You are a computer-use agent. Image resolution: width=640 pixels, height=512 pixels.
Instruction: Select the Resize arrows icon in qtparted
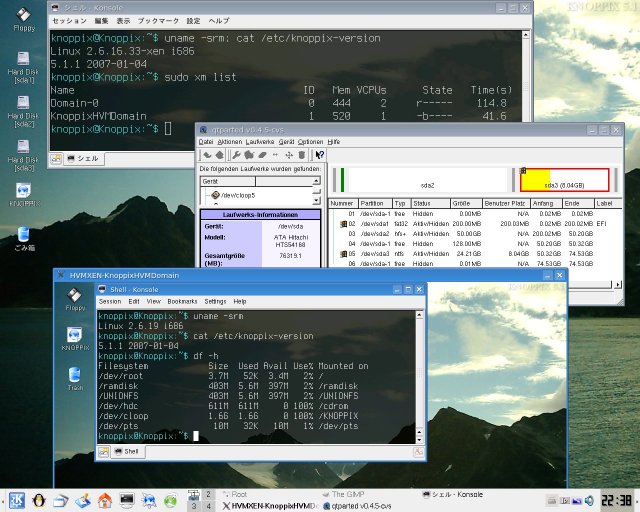tap(275, 155)
